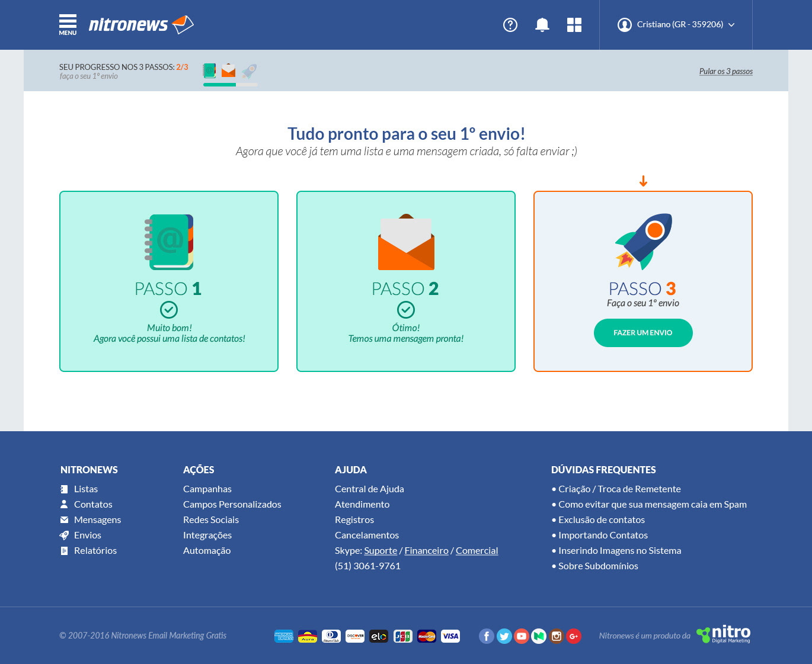Click the Nitro Digital Marketing logo

724,634
